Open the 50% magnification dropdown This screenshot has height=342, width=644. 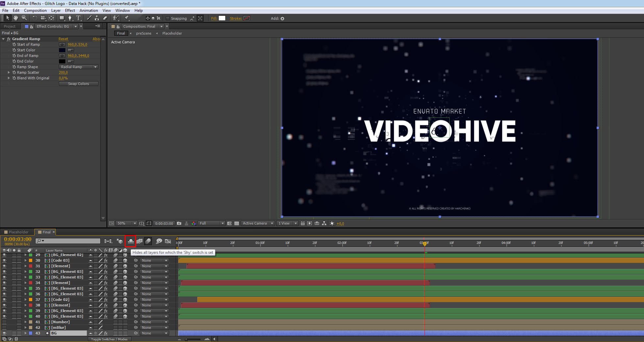pos(127,223)
